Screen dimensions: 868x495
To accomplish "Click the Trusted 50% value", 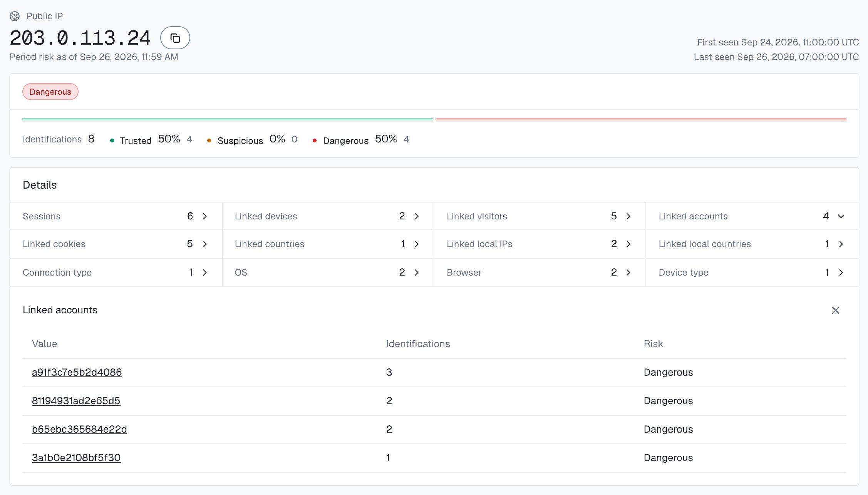I will point(169,139).
